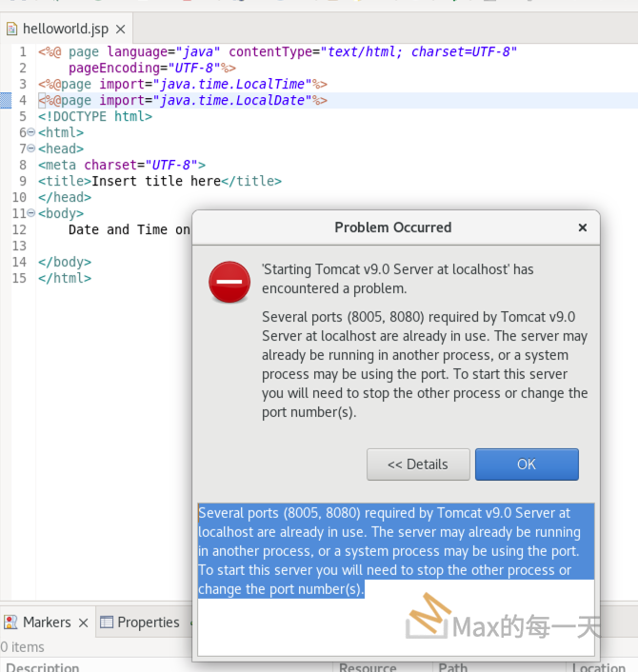638x672 pixels.
Task: Open the Markers view tab
Action: pyautogui.click(x=47, y=623)
